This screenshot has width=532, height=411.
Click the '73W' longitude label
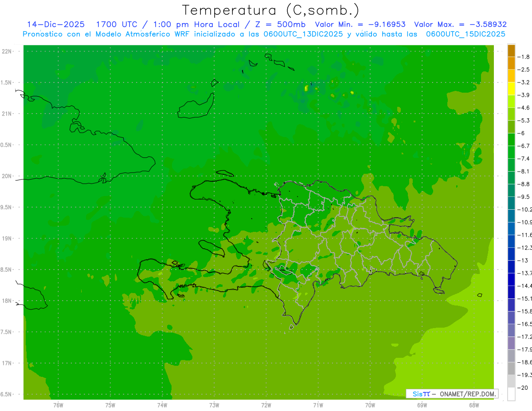point(214,405)
